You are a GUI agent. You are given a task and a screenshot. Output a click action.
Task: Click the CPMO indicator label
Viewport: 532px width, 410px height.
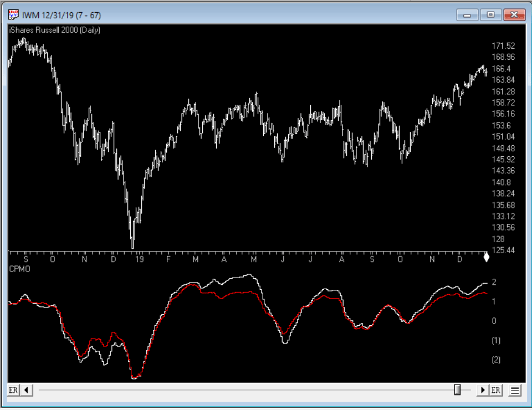(x=20, y=269)
